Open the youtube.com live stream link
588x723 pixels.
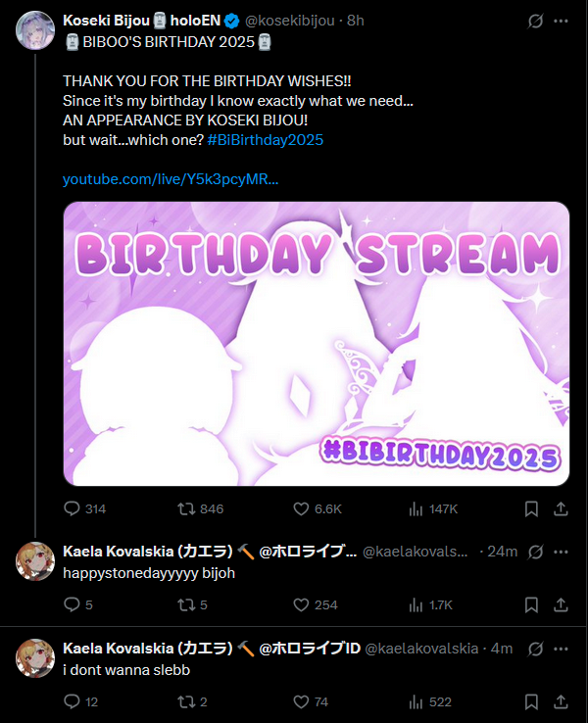171,179
